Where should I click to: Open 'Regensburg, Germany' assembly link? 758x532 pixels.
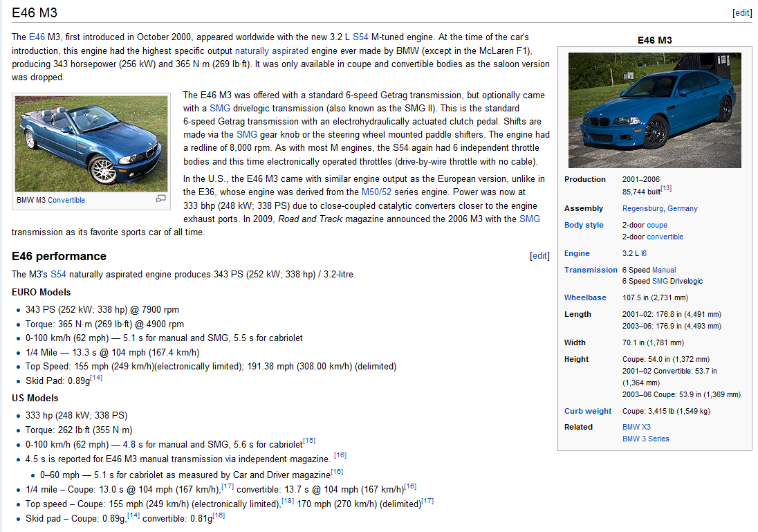pos(660,208)
